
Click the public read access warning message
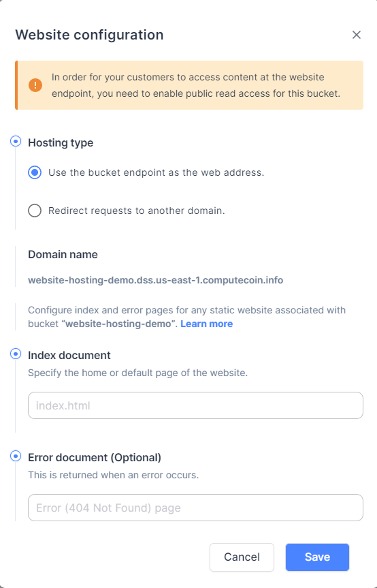tap(196, 85)
